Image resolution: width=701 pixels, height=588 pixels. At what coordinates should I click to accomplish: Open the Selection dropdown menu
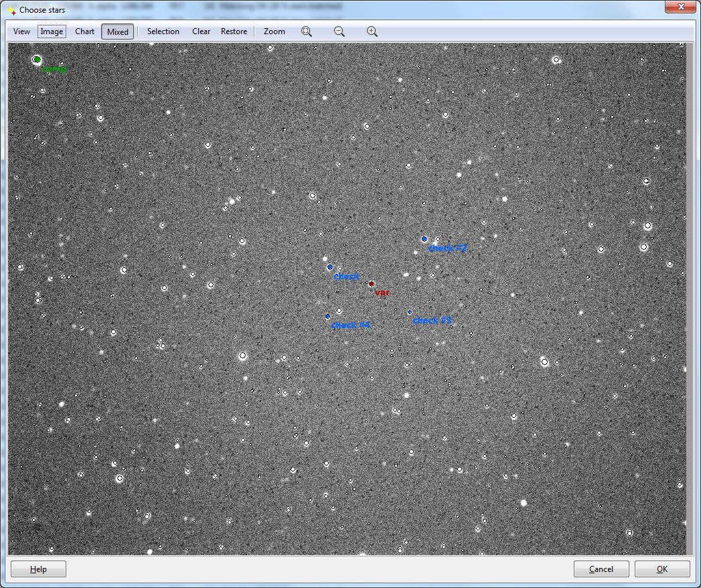coord(163,31)
